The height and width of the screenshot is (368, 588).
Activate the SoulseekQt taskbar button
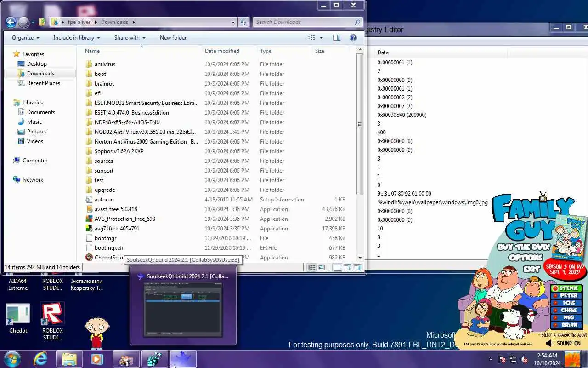pos(183,359)
